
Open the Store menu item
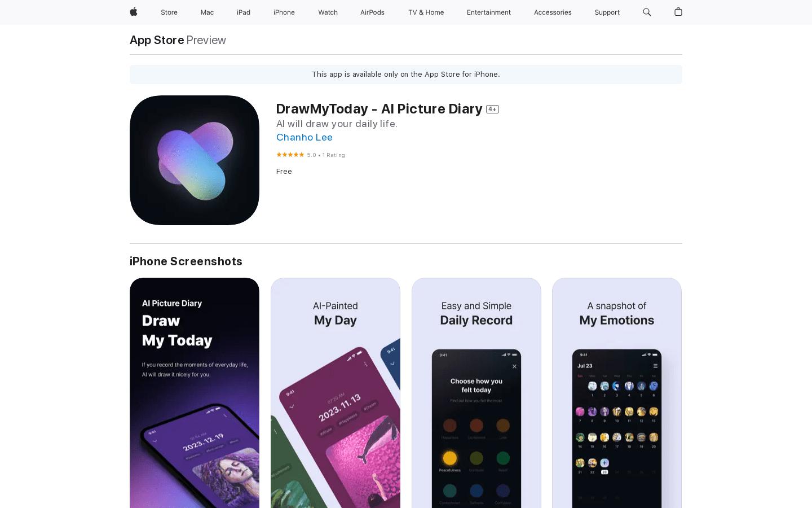click(169, 12)
